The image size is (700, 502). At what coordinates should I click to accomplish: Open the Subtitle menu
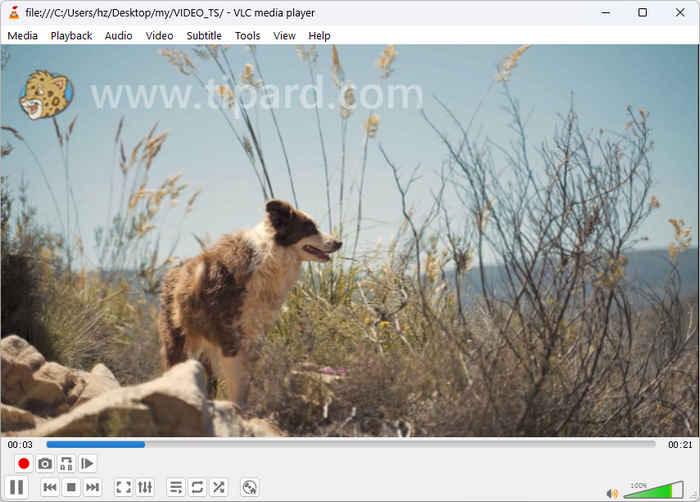[204, 36]
